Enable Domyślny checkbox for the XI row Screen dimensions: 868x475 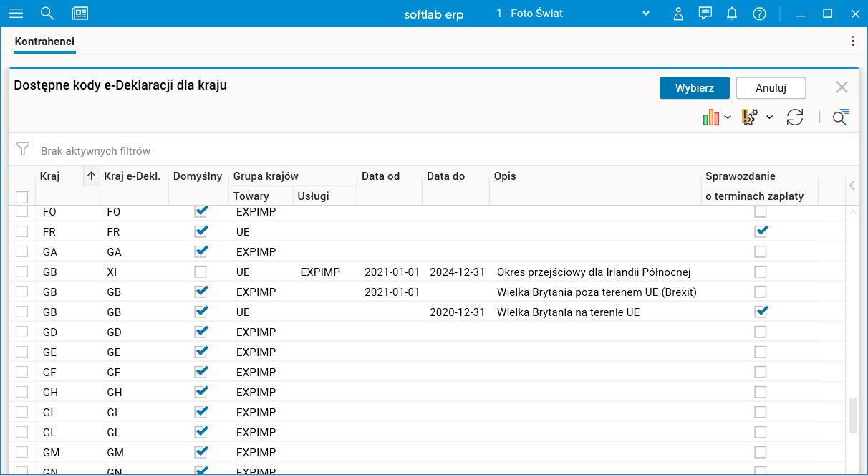tap(201, 272)
